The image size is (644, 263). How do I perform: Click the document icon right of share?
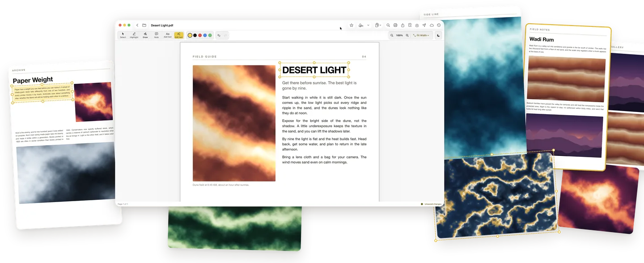(410, 26)
